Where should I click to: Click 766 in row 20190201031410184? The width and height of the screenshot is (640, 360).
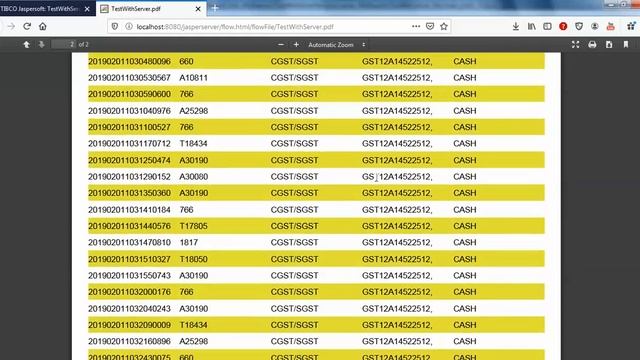click(187, 209)
